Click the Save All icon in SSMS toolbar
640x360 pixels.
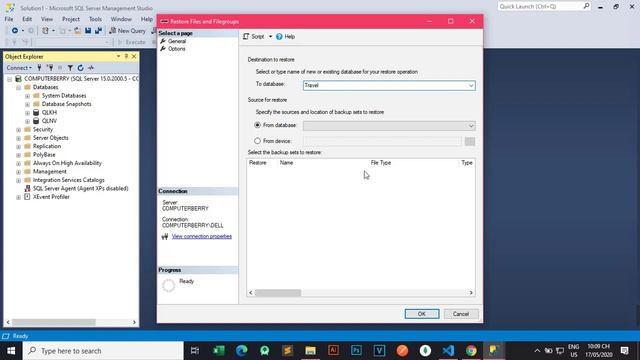click(x=98, y=31)
